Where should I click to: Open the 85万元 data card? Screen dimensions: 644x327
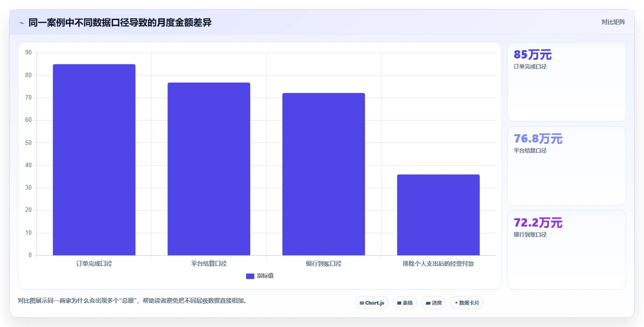567,82
